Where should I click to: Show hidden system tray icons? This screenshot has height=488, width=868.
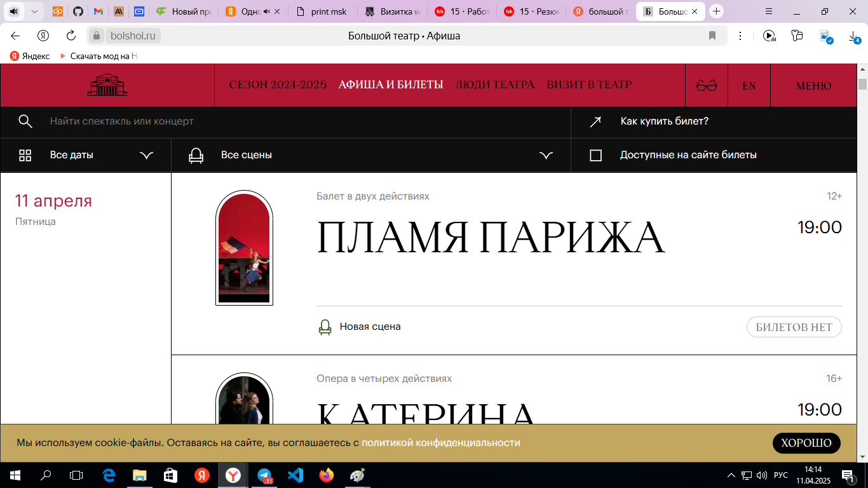point(731,475)
